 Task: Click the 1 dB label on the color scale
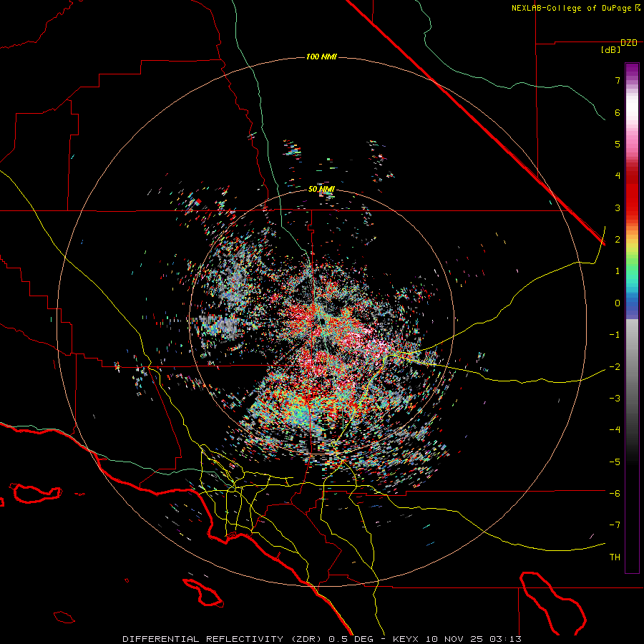pos(618,271)
